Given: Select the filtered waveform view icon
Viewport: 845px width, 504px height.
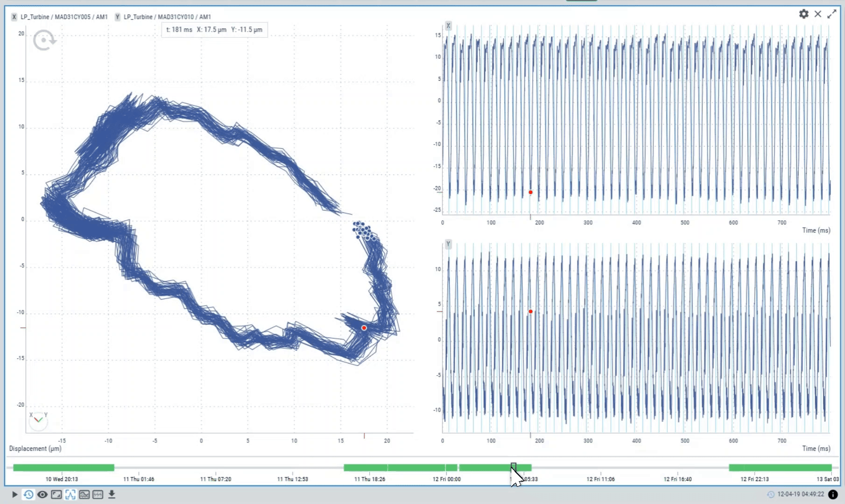Looking at the screenshot, I should point(84,494).
